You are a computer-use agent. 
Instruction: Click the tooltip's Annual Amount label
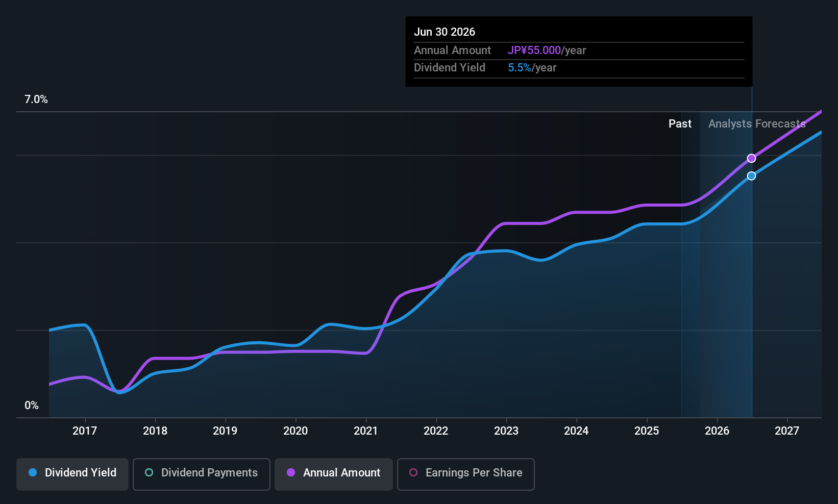pos(452,51)
